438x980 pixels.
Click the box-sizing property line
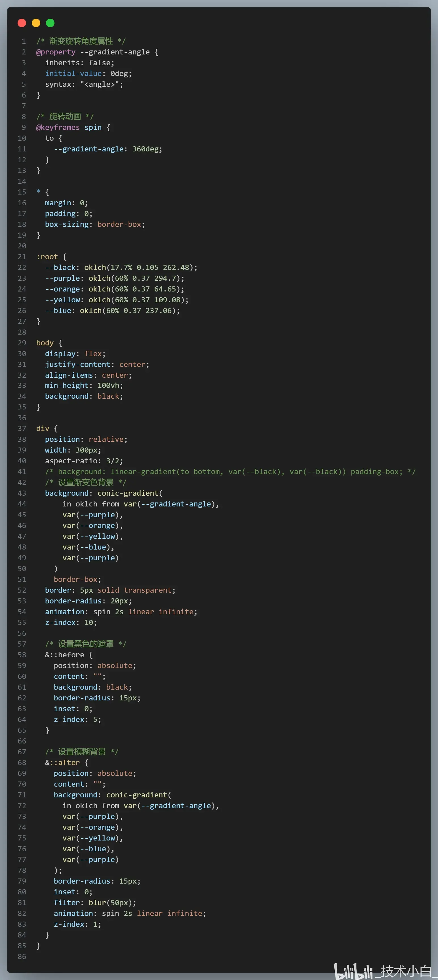coord(95,225)
